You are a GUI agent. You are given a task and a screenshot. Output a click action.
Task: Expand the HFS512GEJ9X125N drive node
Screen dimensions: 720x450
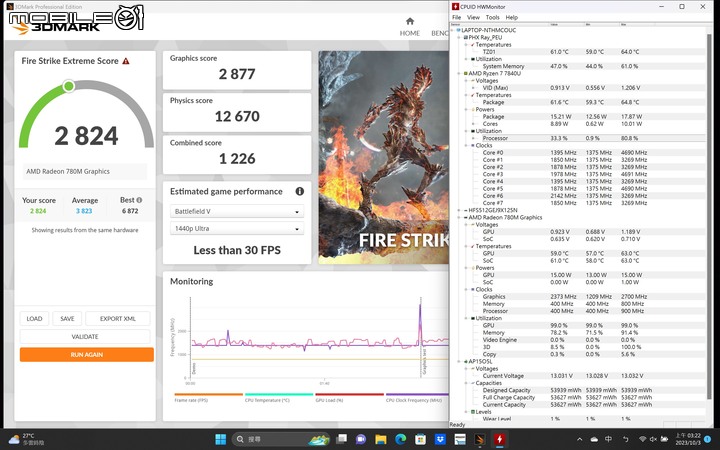pos(459,210)
